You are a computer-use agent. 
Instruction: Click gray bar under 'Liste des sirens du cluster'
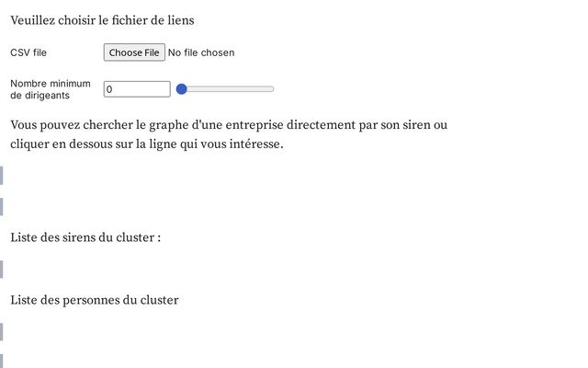2,270
